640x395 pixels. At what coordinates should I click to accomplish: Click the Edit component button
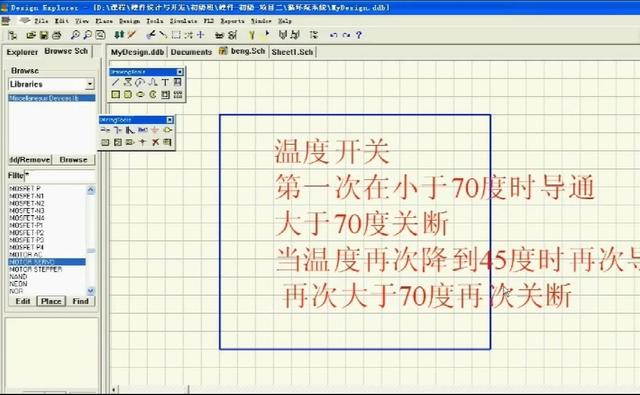[x=22, y=301]
